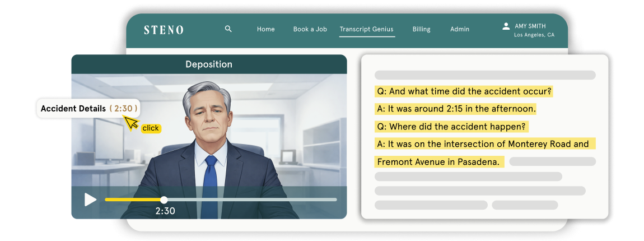Select the Transcript Genius tab
The height and width of the screenshot is (241, 644).
pyautogui.click(x=367, y=29)
